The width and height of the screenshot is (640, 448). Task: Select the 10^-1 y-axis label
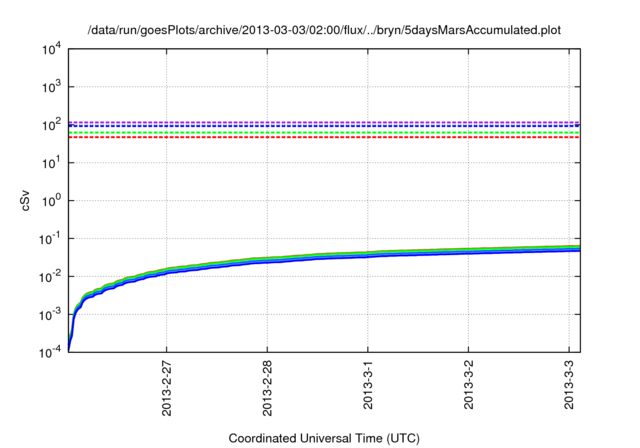coord(50,238)
